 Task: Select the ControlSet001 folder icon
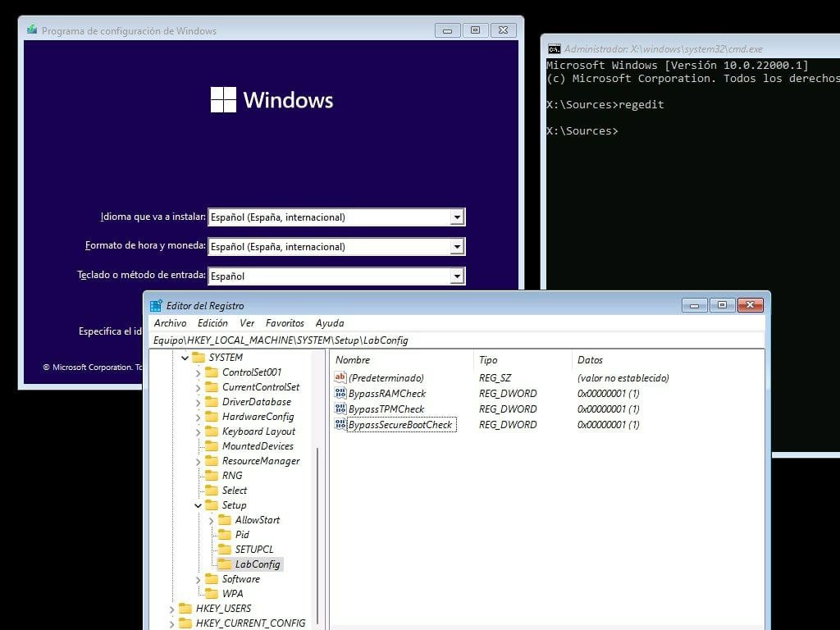212,372
